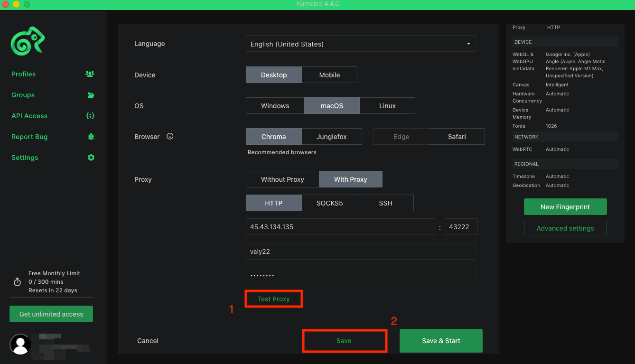Click the Test Proxy button
The width and height of the screenshot is (635, 364).
[274, 299]
